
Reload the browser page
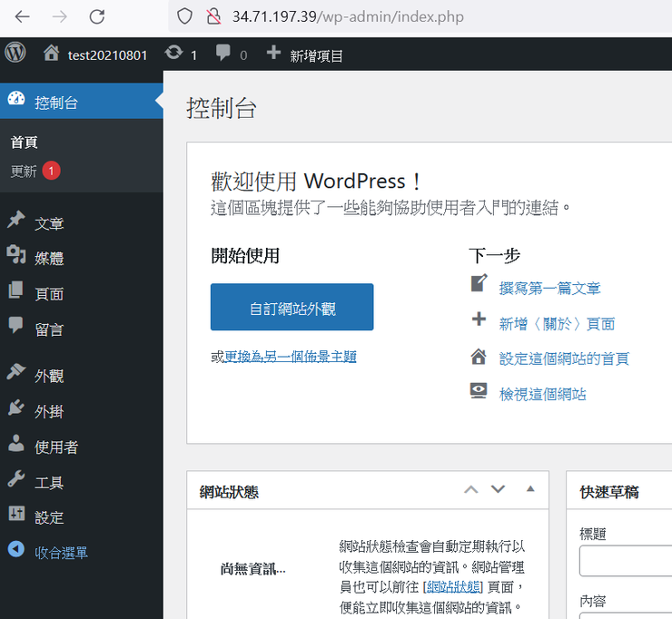pyautogui.click(x=97, y=16)
